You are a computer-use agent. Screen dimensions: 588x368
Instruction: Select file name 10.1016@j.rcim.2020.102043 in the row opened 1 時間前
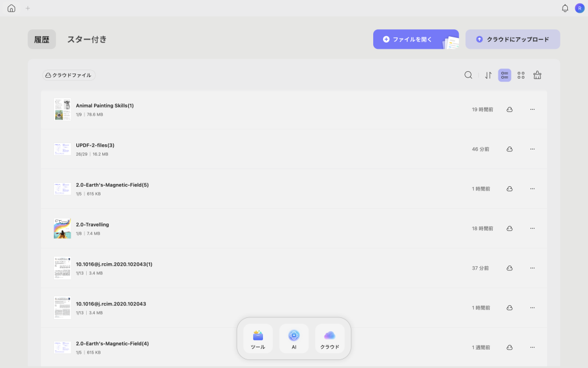[111, 304]
